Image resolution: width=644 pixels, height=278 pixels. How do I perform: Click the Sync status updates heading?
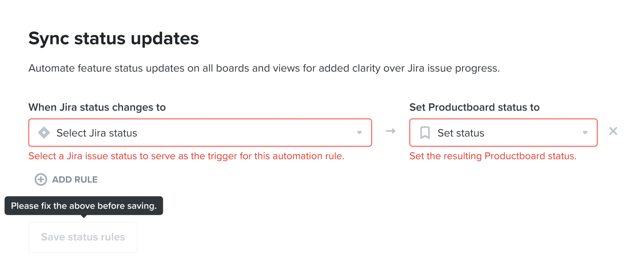point(114,38)
